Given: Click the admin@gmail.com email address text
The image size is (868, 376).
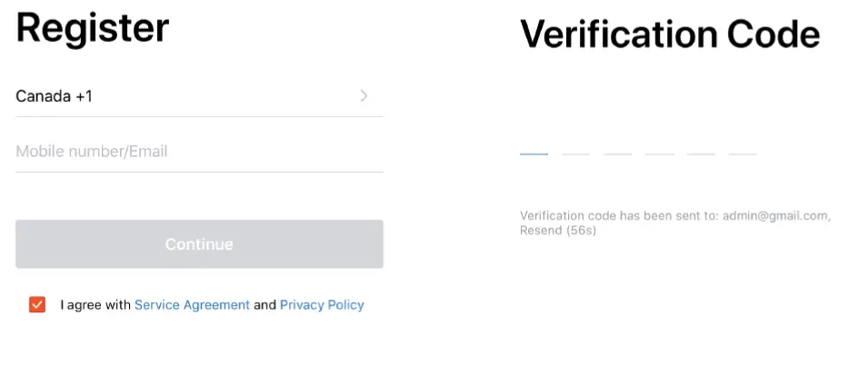Looking at the screenshot, I should pyautogui.click(x=776, y=216).
